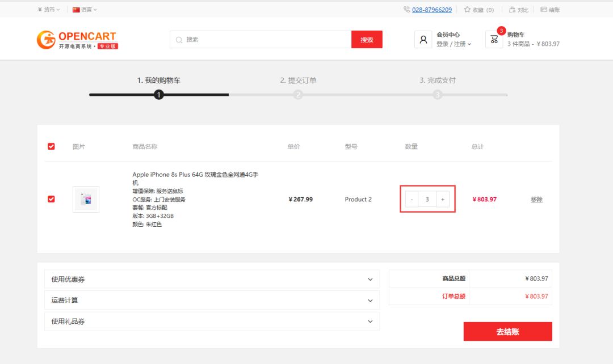
Task: Click the magnifier icon in search box
Action: [x=179, y=40]
